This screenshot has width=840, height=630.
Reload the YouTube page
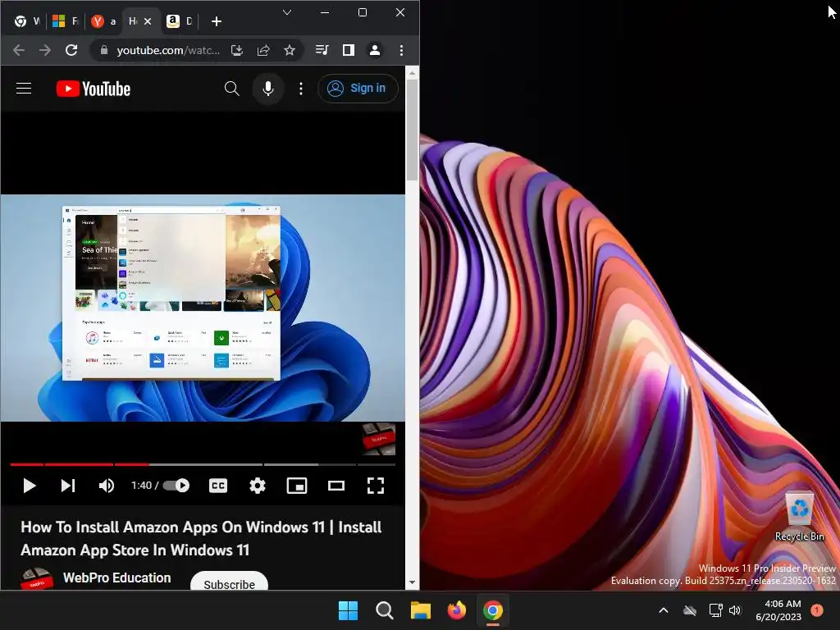(x=71, y=50)
